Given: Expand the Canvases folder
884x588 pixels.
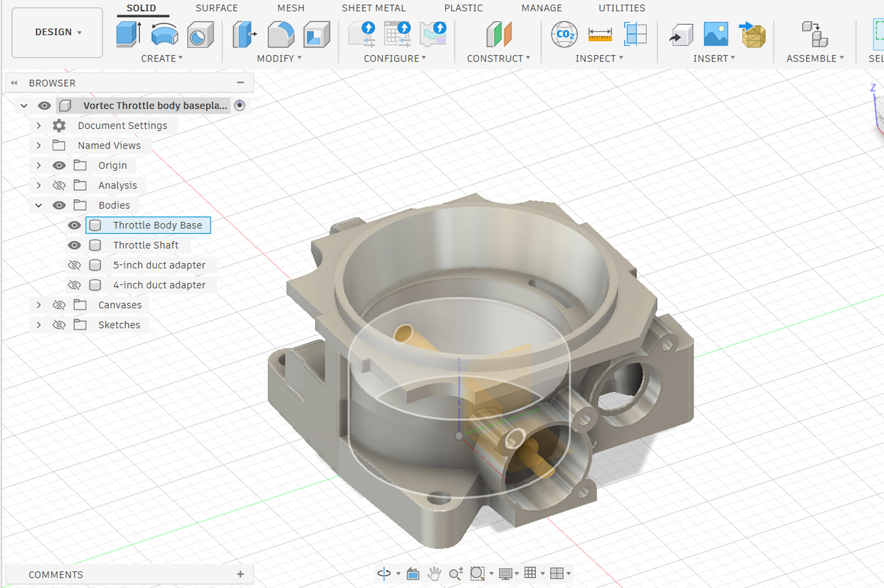Looking at the screenshot, I should tap(39, 305).
